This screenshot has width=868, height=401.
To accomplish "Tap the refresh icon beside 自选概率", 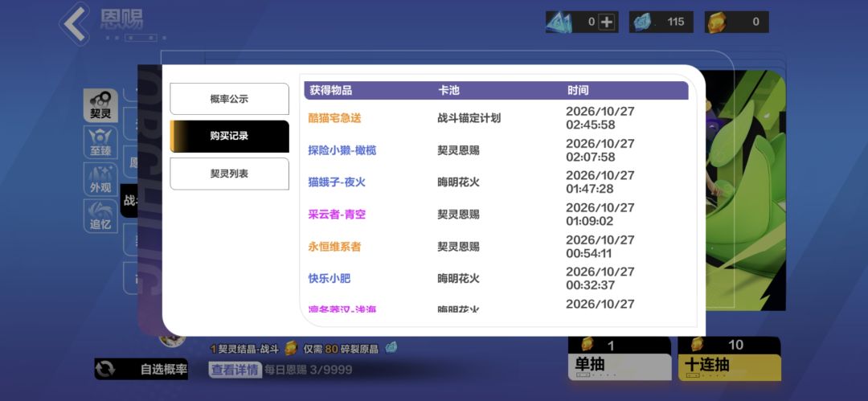I will (105, 369).
